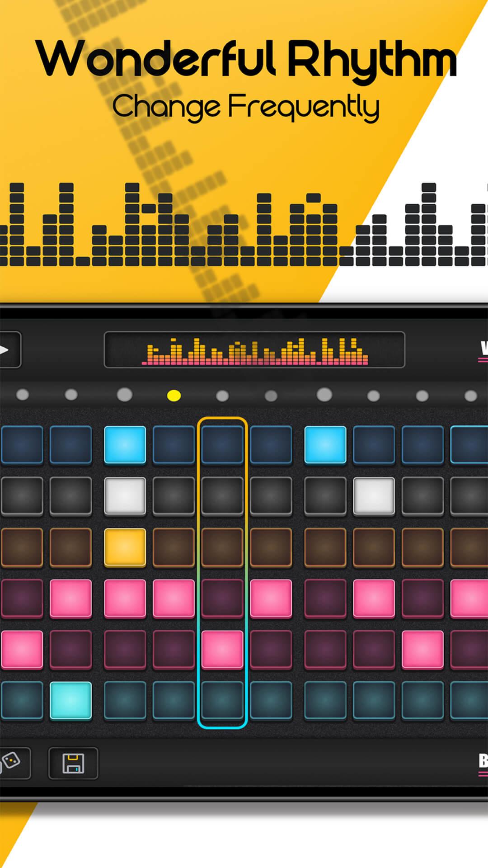
Task: Toggle off the lit yellow pad in brown row
Action: click(x=125, y=547)
